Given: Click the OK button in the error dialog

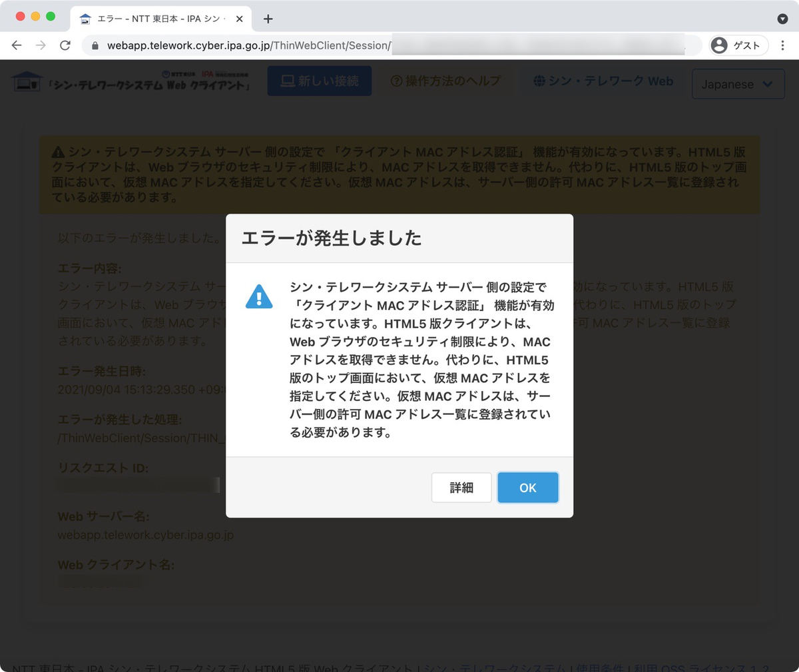Looking at the screenshot, I should (x=528, y=488).
